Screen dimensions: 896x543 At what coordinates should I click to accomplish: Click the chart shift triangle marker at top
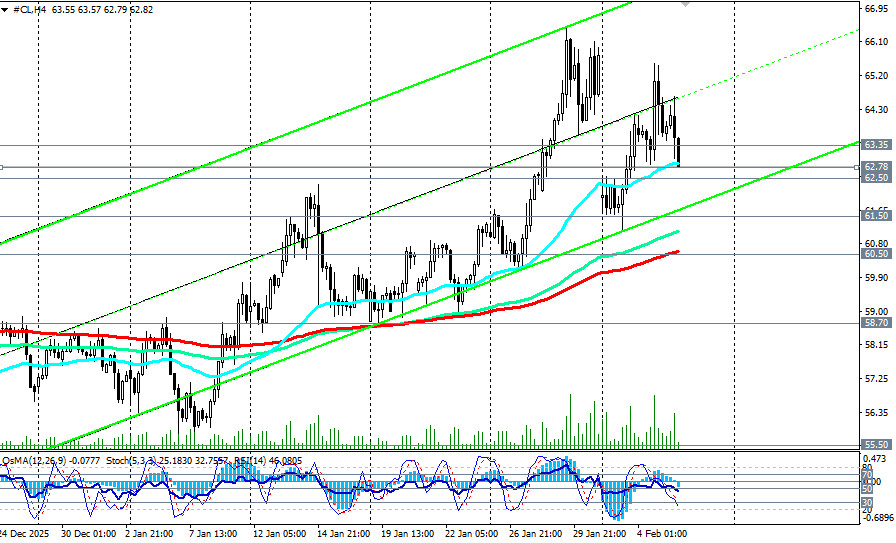(x=685, y=4)
